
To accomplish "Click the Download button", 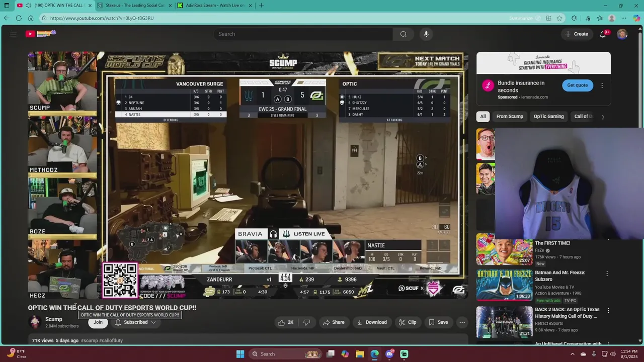I will point(372,322).
